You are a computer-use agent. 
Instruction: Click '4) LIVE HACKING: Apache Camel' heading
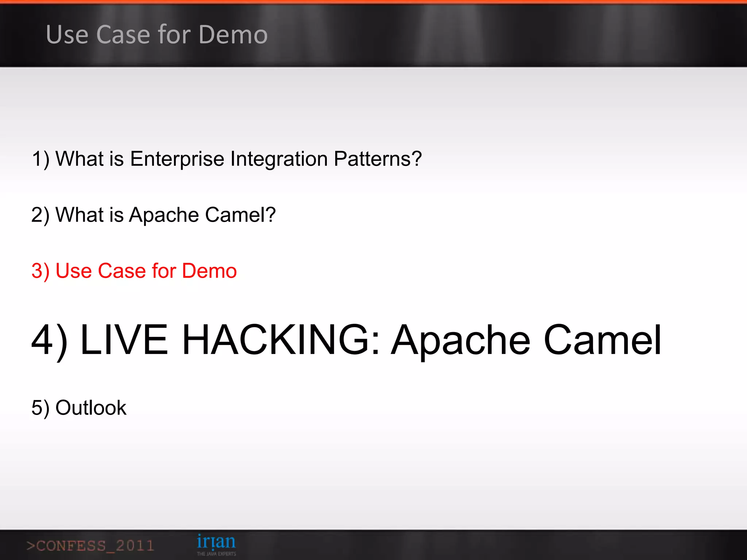coord(347,341)
